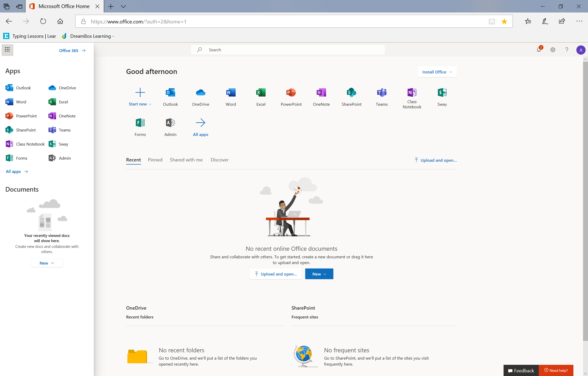Open the app launcher waffle icon
Screen dimensions: 588x376
click(7, 49)
